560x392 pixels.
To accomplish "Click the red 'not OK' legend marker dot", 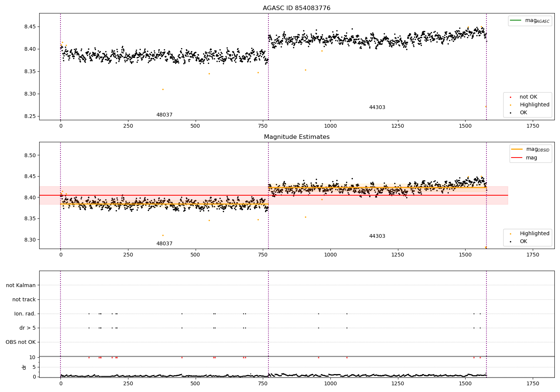I will point(510,97).
